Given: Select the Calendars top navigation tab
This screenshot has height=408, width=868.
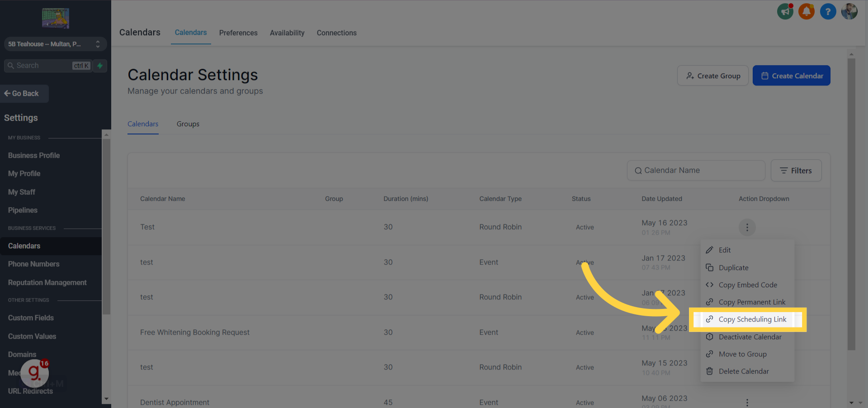Looking at the screenshot, I should pyautogui.click(x=191, y=33).
